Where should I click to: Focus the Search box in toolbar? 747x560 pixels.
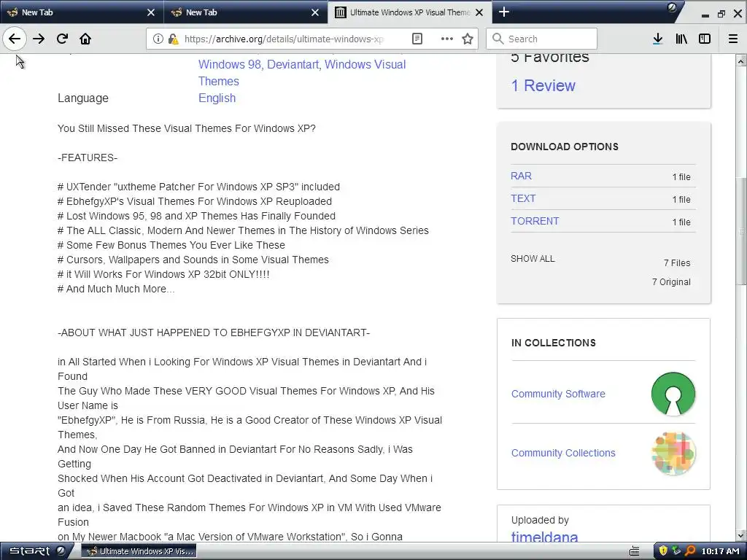click(x=542, y=39)
